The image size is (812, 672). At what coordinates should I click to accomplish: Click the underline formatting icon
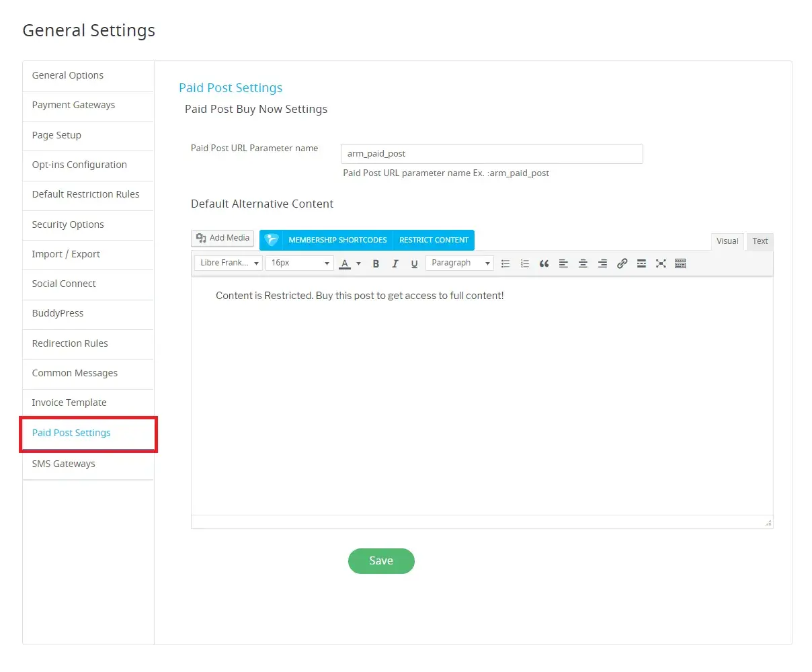(x=414, y=263)
